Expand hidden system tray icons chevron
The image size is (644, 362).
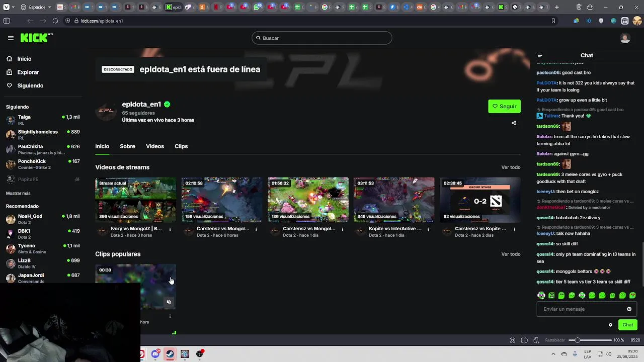pos(553,354)
